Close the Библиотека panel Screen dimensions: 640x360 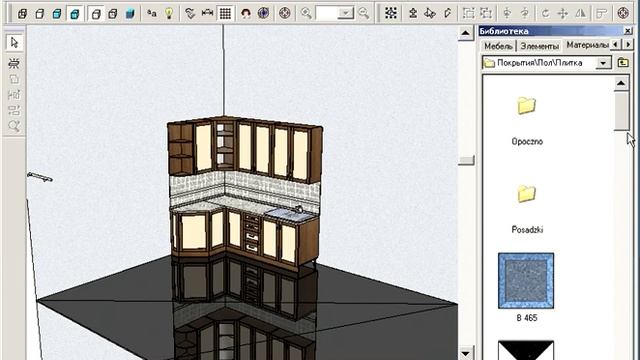click(628, 31)
